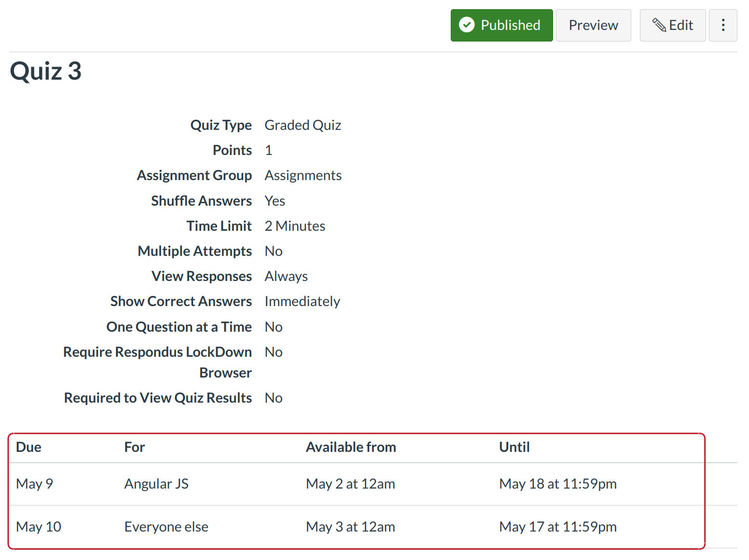Image resolution: width=749 pixels, height=560 pixels.
Task: Click the Until column header
Action: 514,447
